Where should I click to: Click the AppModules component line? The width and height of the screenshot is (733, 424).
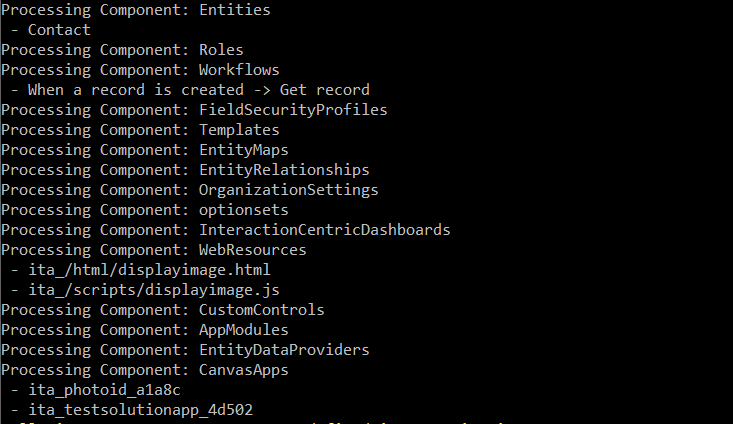click(145, 331)
